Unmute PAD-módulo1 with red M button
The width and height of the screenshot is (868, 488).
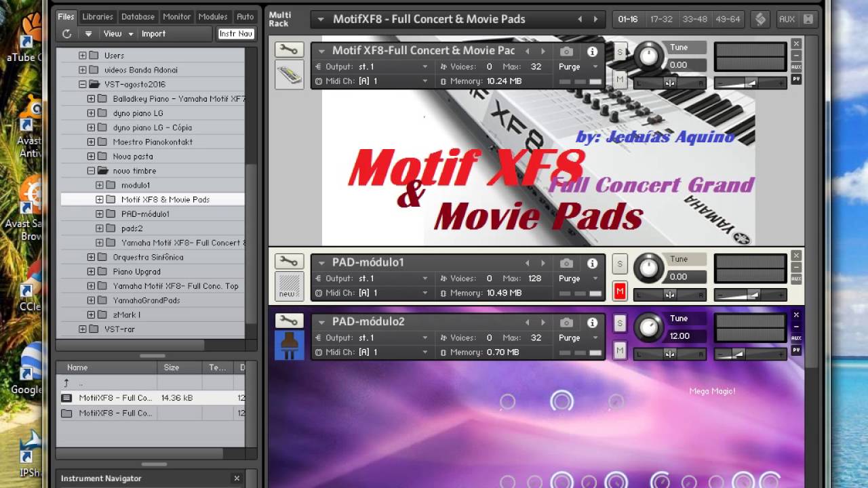tap(619, 291)
